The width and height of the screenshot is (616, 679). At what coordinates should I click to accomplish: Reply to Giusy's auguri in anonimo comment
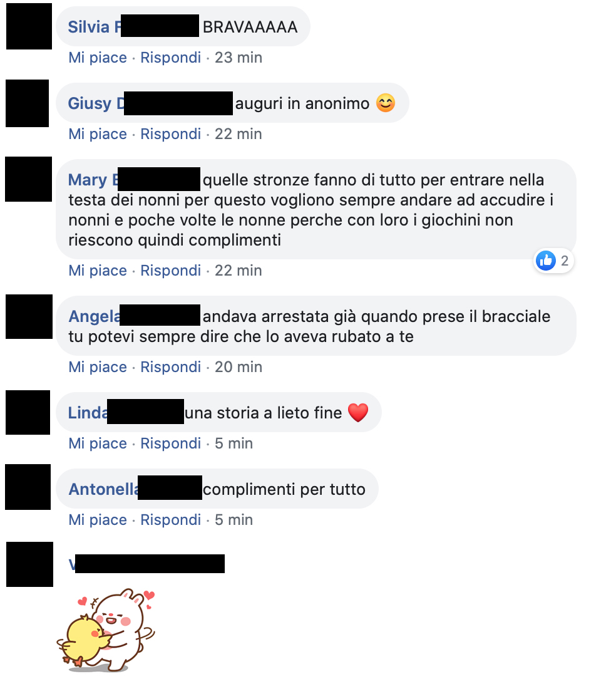pyautogui.click(x=170, y=134)
